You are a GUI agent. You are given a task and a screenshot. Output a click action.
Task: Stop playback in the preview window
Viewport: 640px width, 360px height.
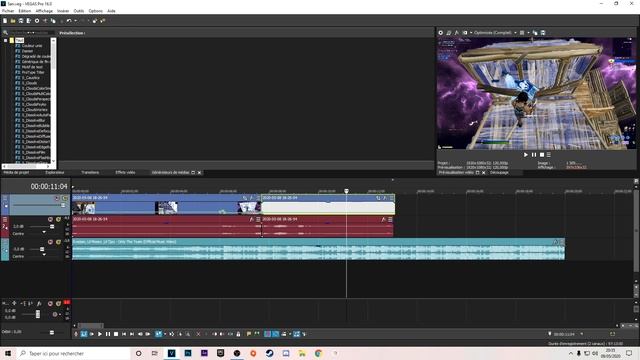542,155
